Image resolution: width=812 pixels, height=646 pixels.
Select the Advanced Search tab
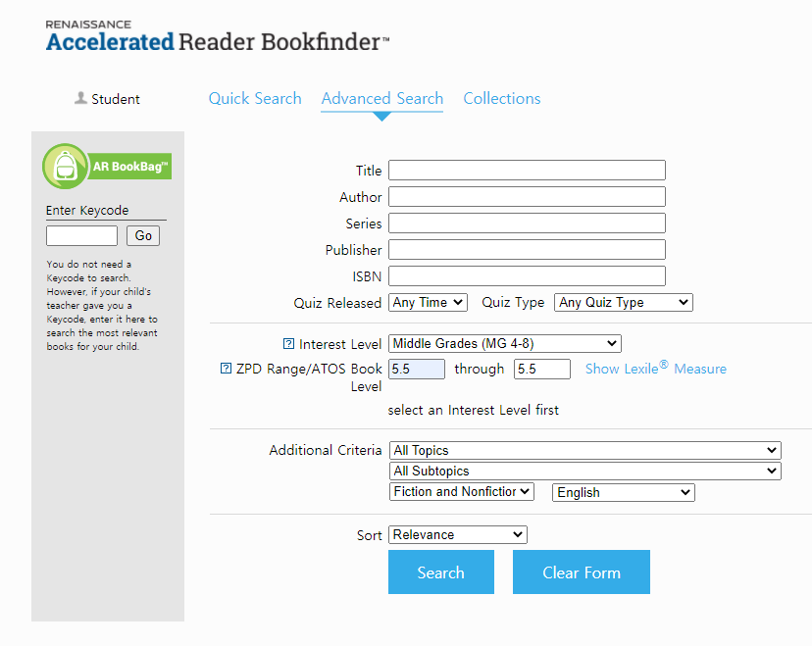click(382, 98)
